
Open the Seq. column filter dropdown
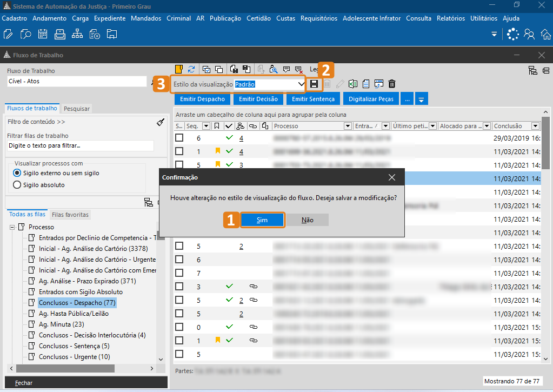206,126
